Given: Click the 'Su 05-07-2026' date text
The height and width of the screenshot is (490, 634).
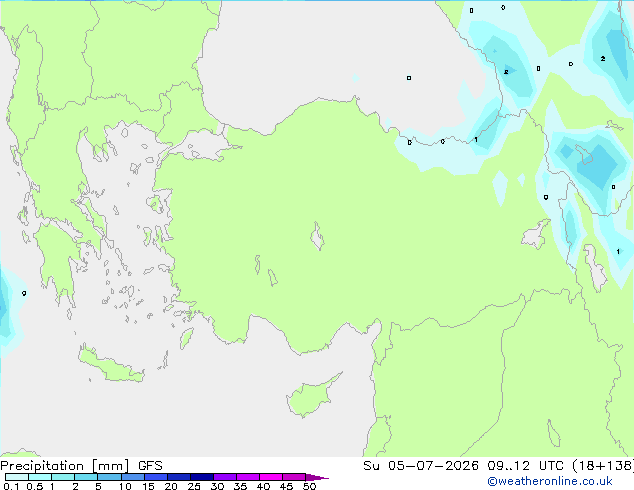Looking at the screenshot, I should (421, 466).
